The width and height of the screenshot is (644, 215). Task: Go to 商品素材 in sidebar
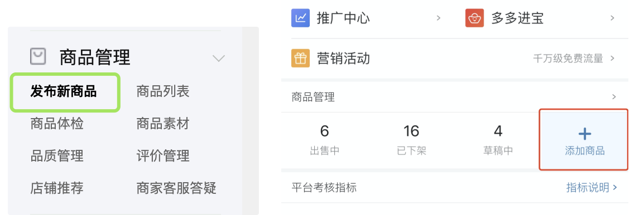pyautogui.click(x=162, y=124)
